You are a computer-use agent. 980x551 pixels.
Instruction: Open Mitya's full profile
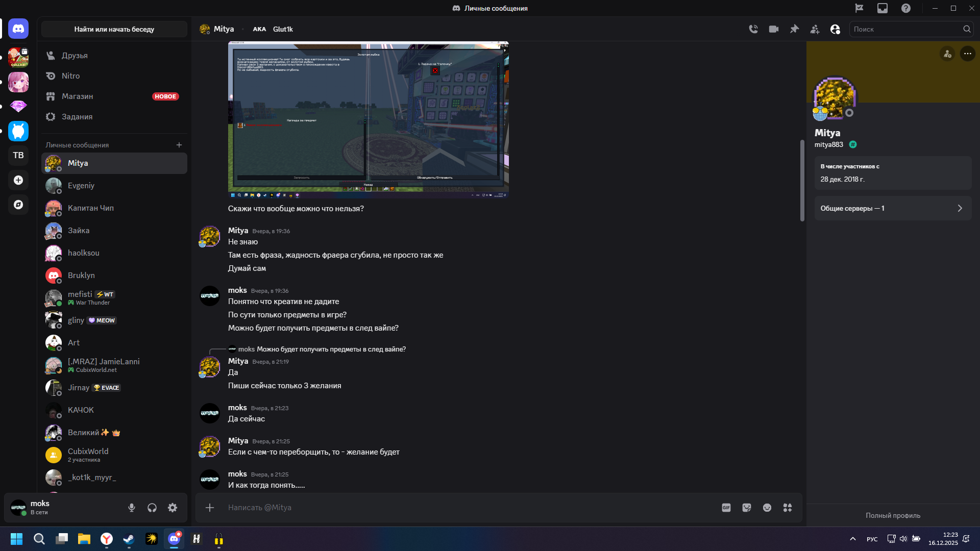[x=893, y=515]
